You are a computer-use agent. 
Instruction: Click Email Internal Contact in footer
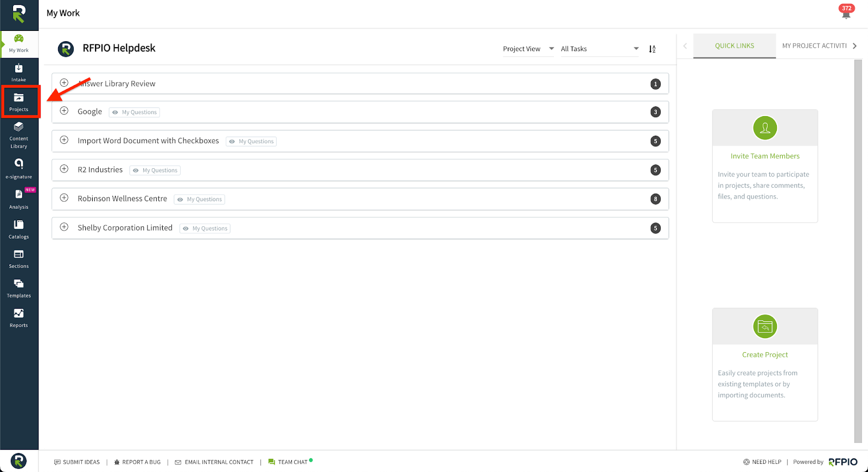[214, 462]
